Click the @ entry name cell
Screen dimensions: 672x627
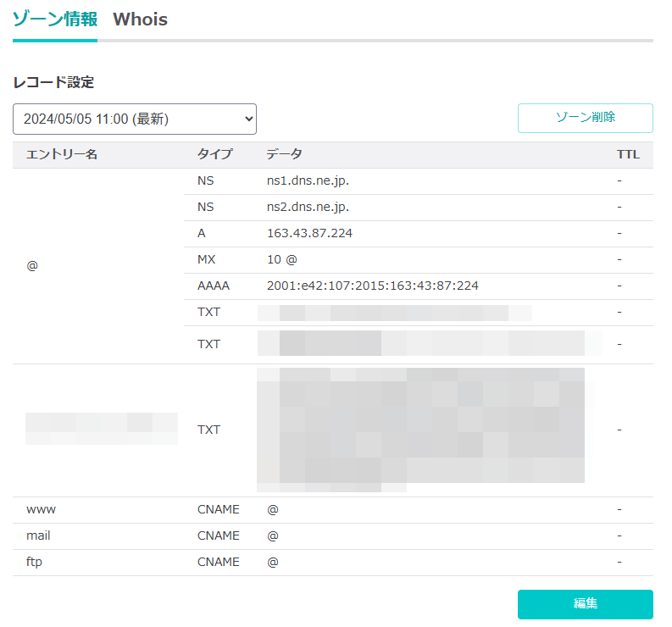click(32, 266)
